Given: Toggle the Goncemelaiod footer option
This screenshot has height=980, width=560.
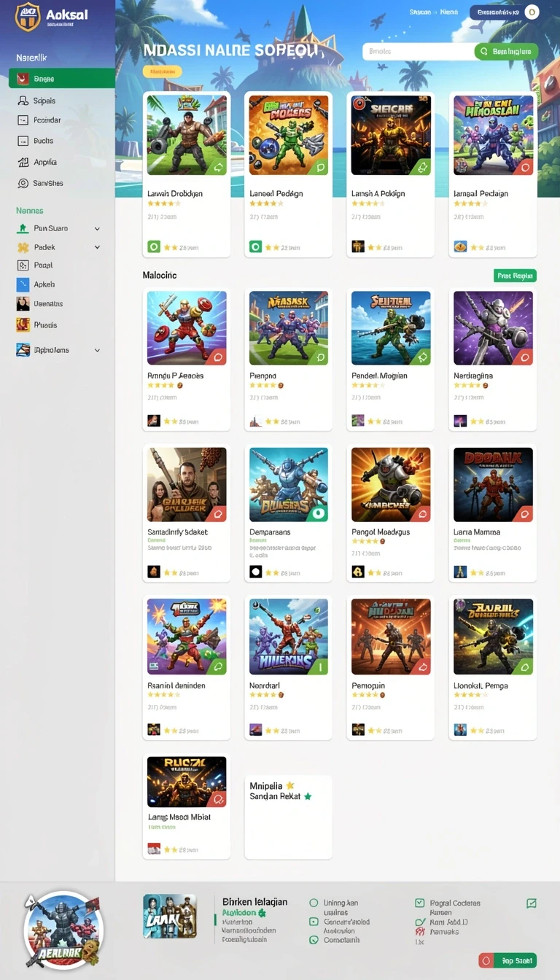Looking at the screenshot, I should click(x=314, y=922).
